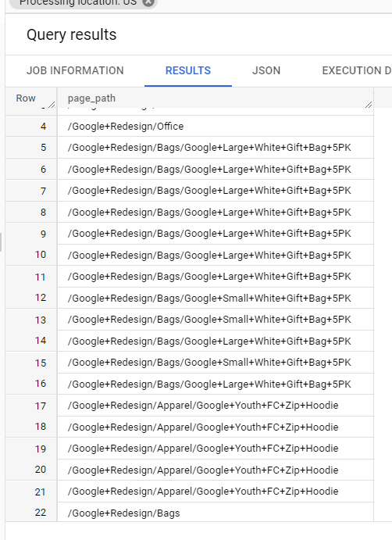
Task: Select the Query results heading
Action: [x=72, y=35]
